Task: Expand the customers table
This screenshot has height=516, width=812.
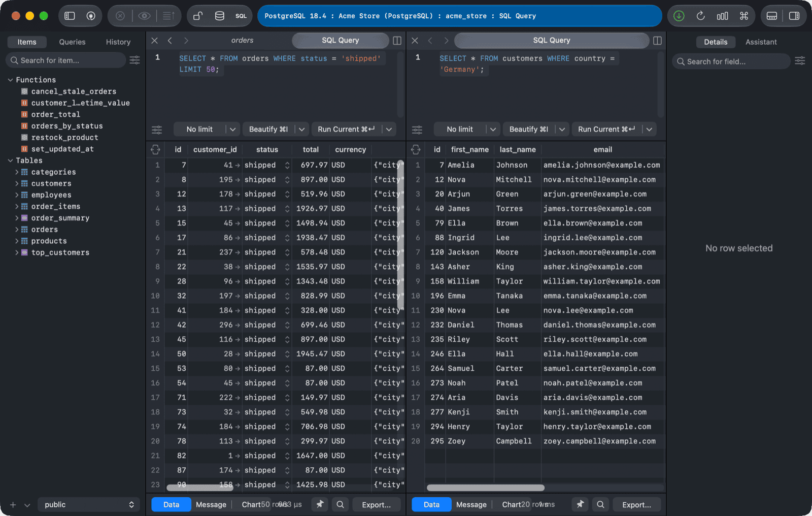Action: (17, 184)
